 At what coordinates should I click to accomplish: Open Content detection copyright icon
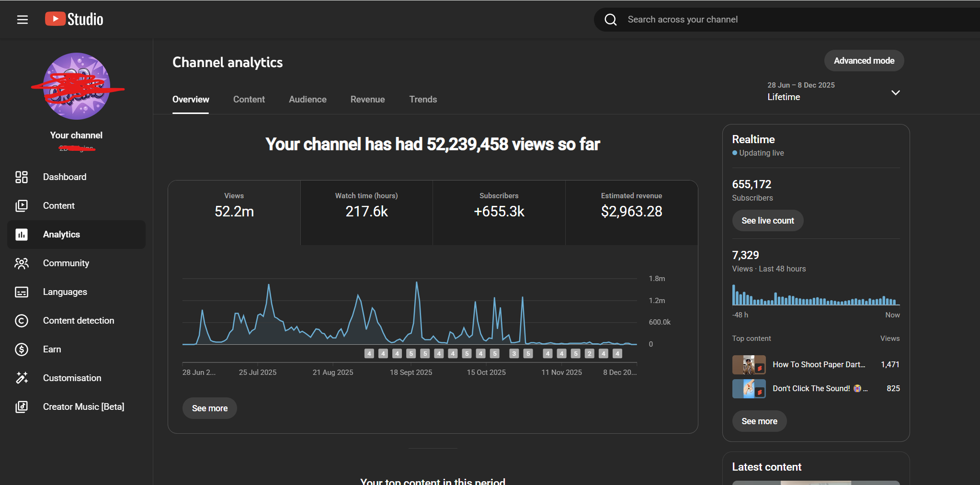tap(22, 321)
